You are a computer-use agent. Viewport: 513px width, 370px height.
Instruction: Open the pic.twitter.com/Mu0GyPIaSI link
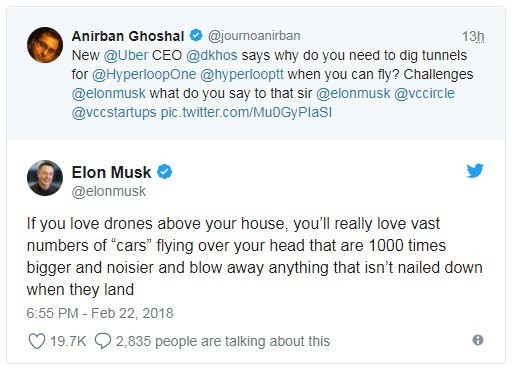click(x=246, y=113)
